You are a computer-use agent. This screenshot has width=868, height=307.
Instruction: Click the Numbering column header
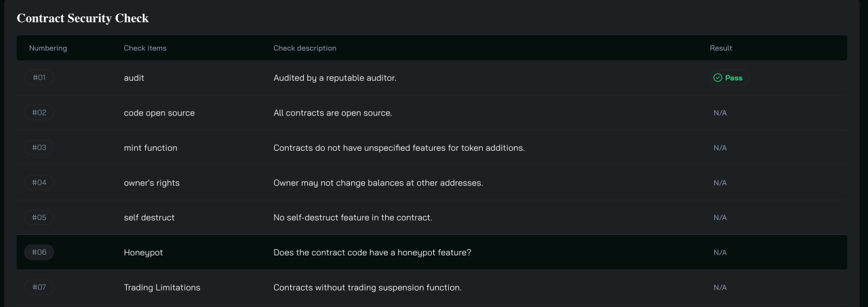point(48,48)
